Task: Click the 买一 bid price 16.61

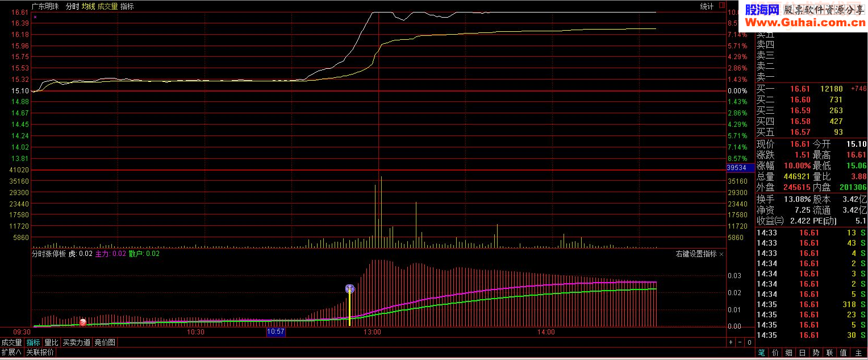Action: 802,89
